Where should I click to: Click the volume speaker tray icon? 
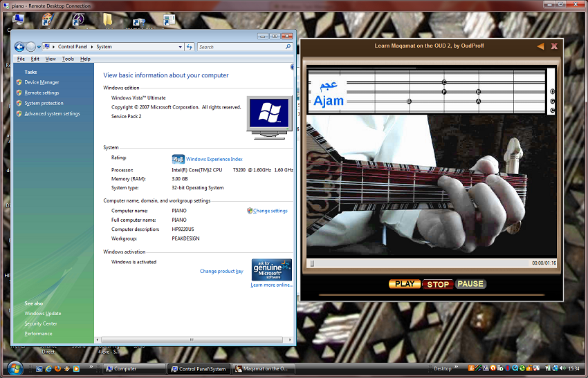click(562, 368)
